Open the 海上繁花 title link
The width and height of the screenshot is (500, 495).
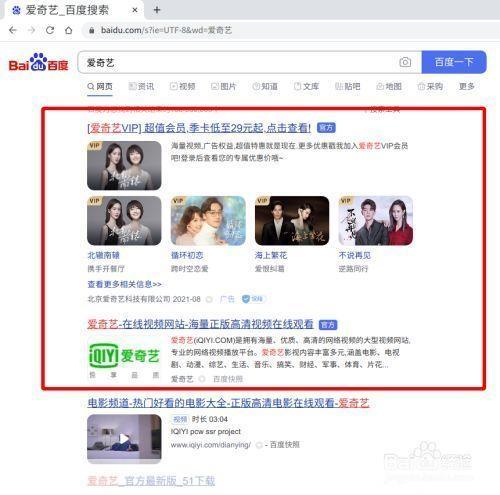pyautogui.click(x=271, y=256)
